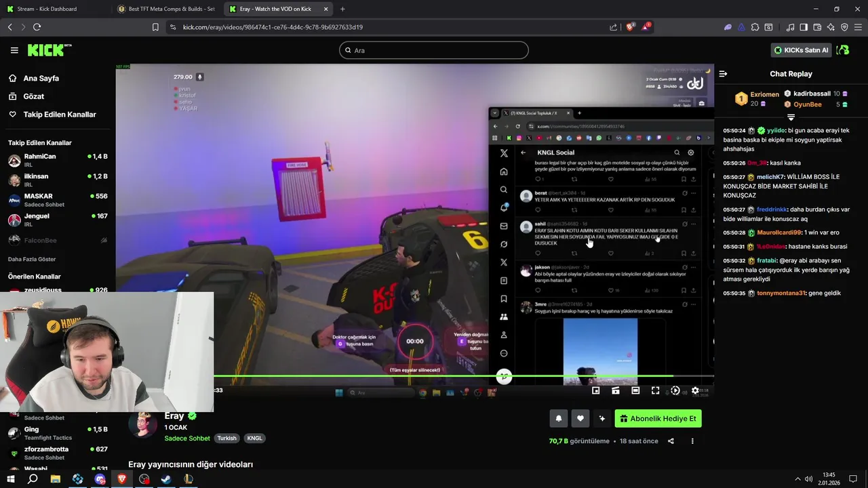Open Leo AI sparkle icon
The height and width of the screenshot is (488, 868).
(x=831, y=27)
